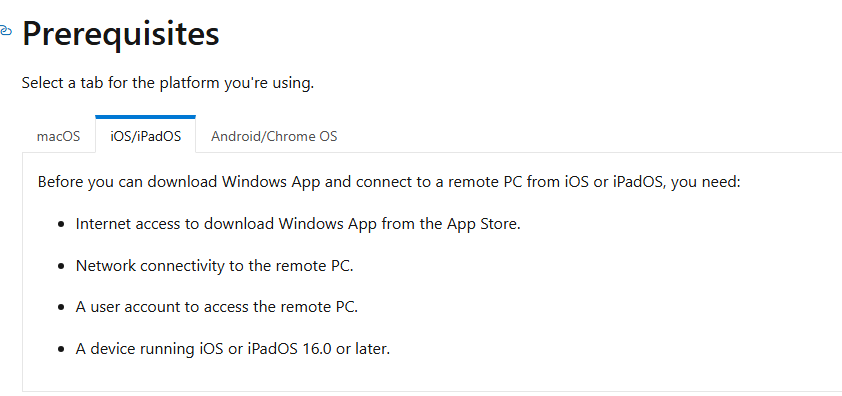Click the bullet dot before 'A device running'

(x=62, y=350)
